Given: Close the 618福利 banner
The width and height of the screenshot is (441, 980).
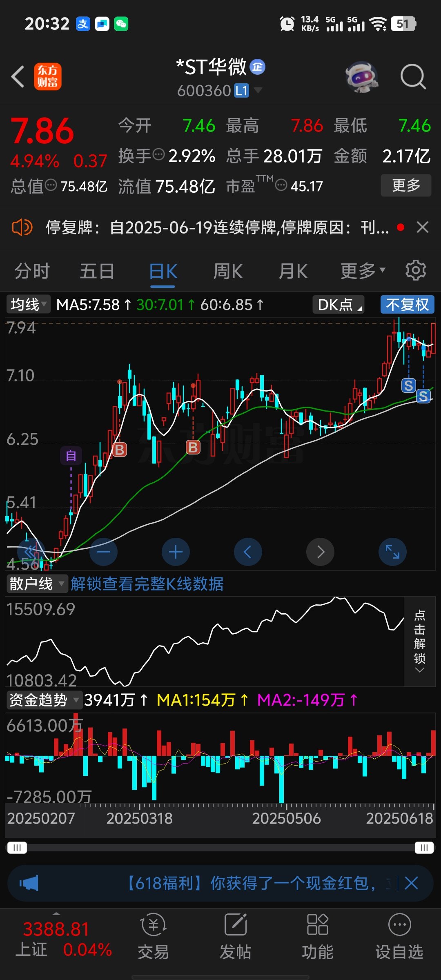Looking at the screenshot, I should click(411, 883).
